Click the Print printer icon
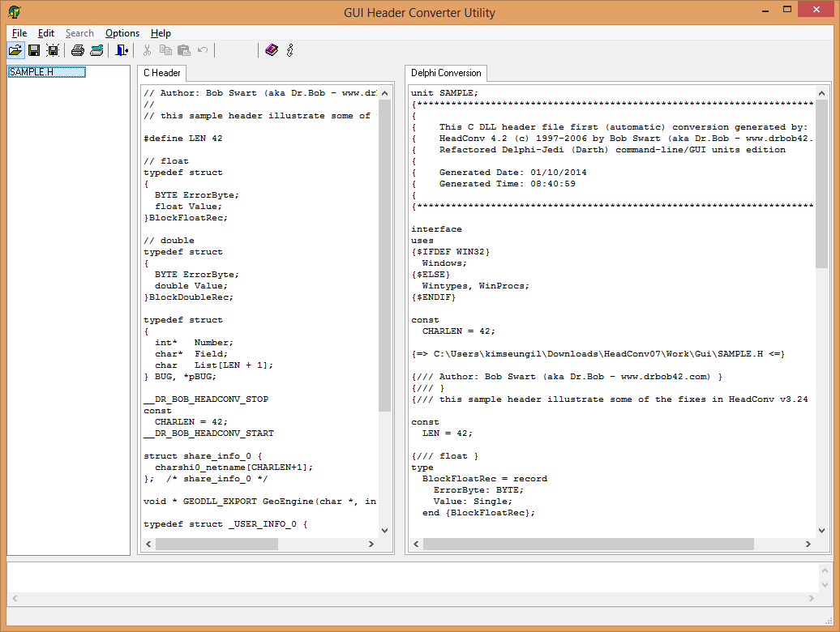Viewport: 840px width, 632px height. point(78,50)
